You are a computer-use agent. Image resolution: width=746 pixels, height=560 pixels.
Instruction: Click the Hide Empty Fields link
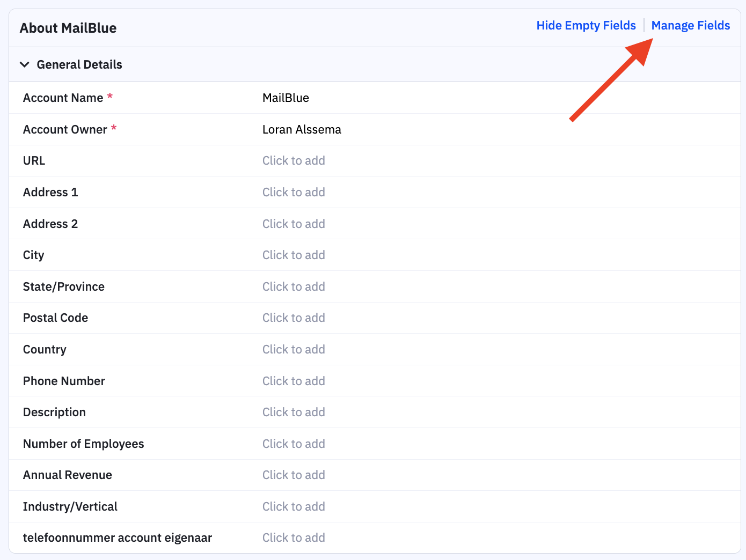tap(586, 26)
